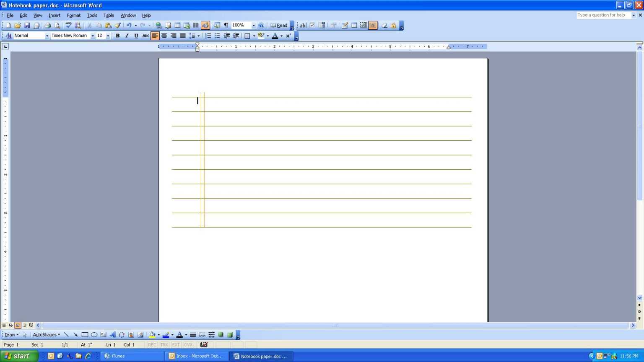The image size is (644, 362).
Task: Toggle Italic formatting
Action: 126,35
